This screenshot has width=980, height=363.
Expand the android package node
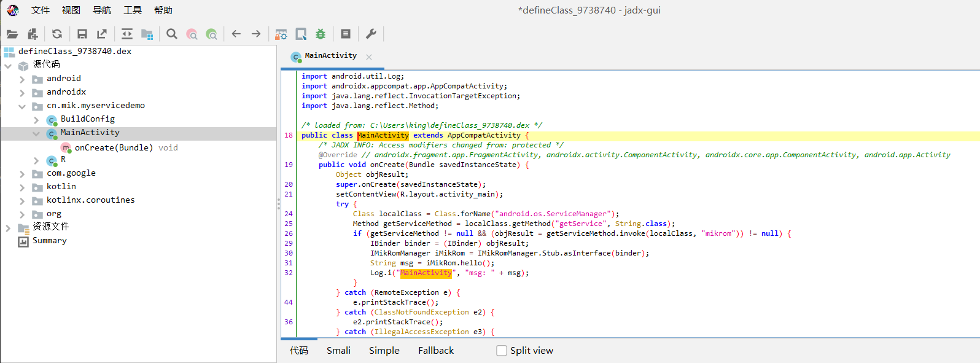pos(22,79)
